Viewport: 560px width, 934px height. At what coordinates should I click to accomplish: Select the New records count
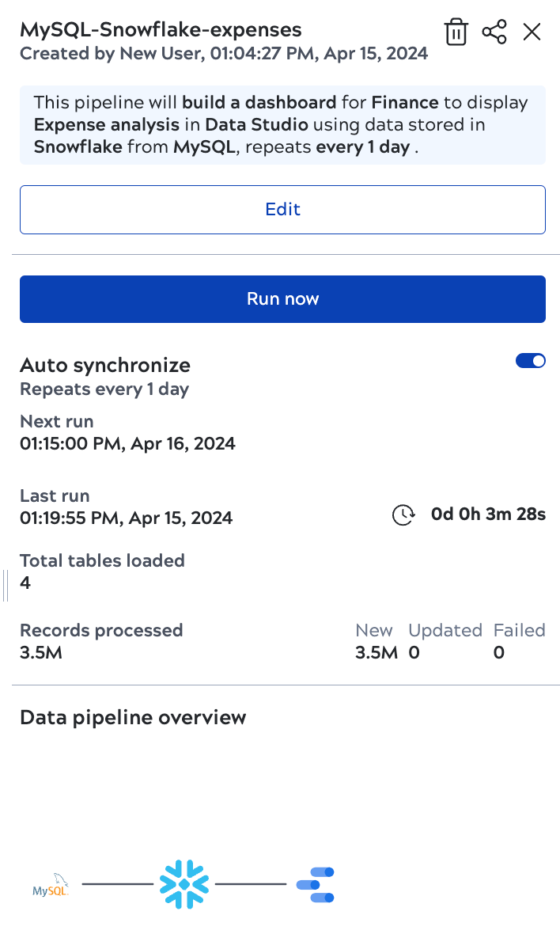point(375,652)
